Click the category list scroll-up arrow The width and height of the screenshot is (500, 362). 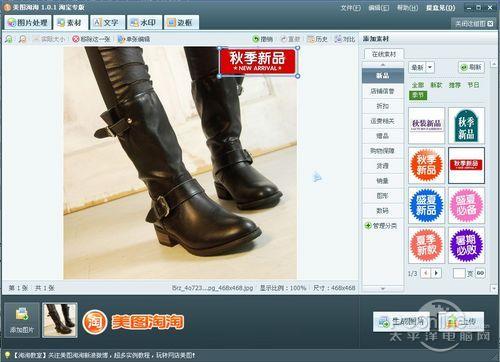pyautogui.click(x=383, y=64)
